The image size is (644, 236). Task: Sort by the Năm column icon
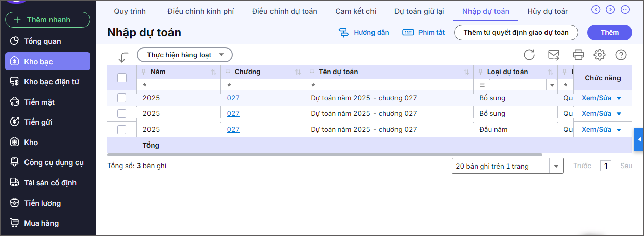[x=214, y=72]
